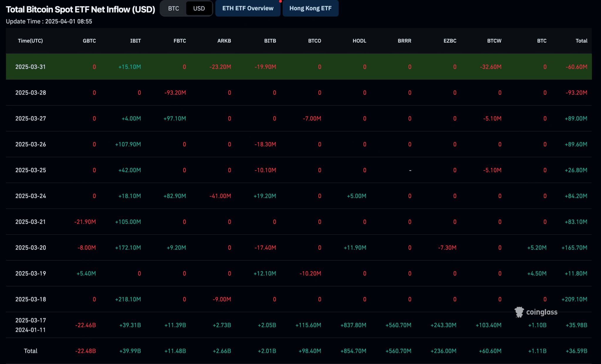Select the FBTC column header
Image resolution: width=601 pixels, height=364 pixels.
[x=180, y=41]
